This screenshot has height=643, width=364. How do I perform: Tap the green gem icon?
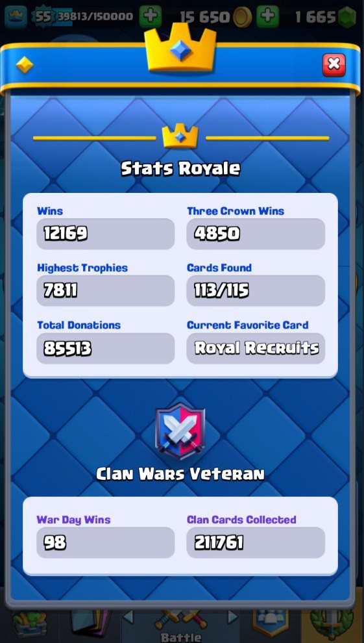click(346, 18)
